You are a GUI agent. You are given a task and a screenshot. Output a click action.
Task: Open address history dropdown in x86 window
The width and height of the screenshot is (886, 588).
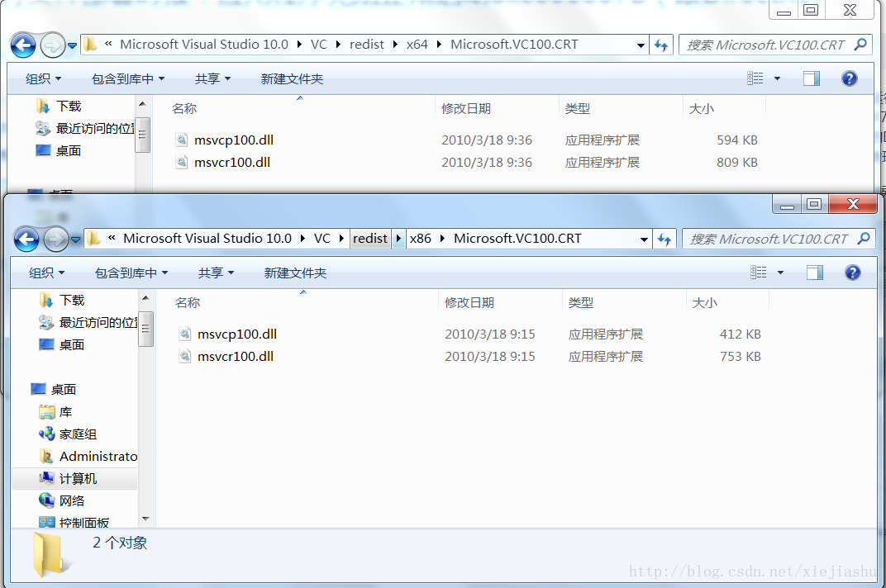tap(644, 239)
